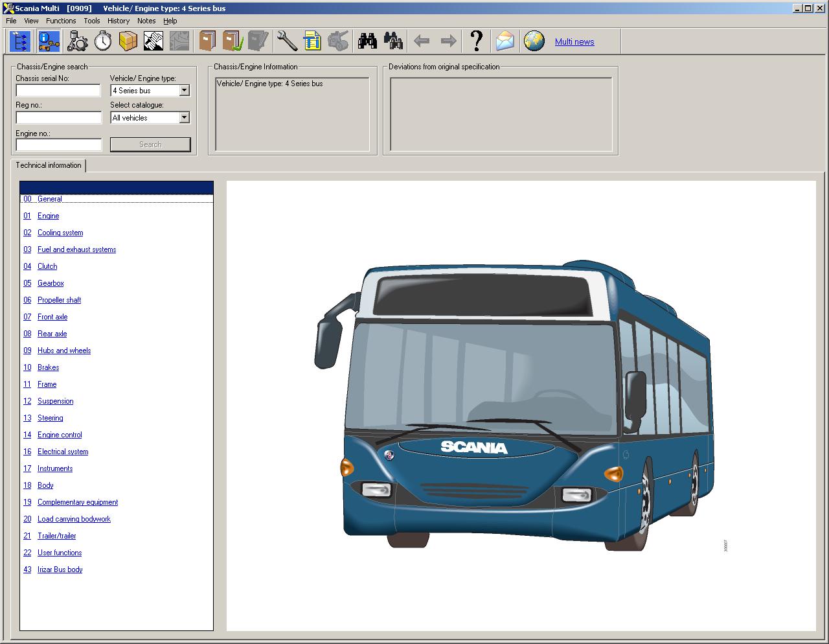Open the Rear axle link
Screen dimensions: 829x644
click(52, 334)
